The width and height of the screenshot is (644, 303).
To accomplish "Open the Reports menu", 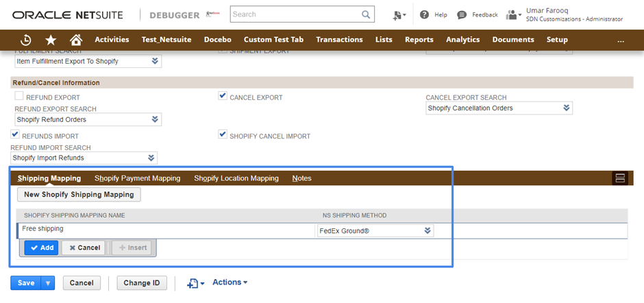I will [419, 40].
